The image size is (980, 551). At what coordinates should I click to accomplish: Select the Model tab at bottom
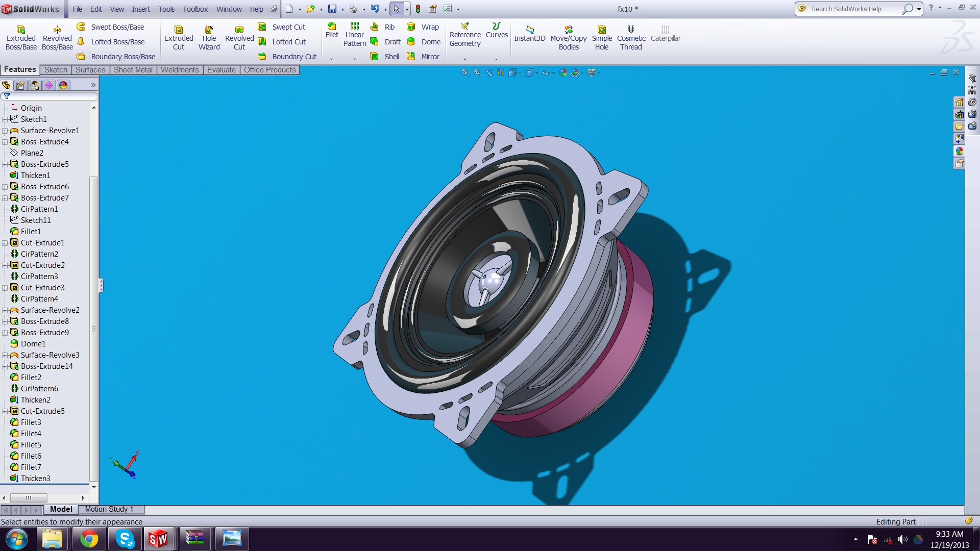pyautogui.click(x=61, y=509)
